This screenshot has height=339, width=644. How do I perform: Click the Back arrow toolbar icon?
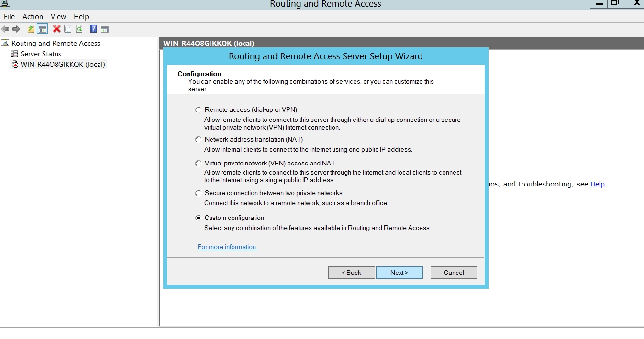[6, 29]
